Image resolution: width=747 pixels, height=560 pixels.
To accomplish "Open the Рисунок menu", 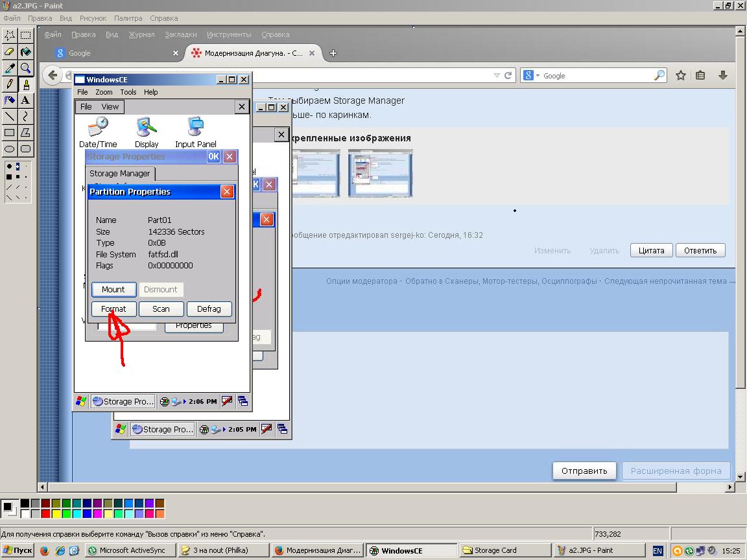I will point(93,18).
